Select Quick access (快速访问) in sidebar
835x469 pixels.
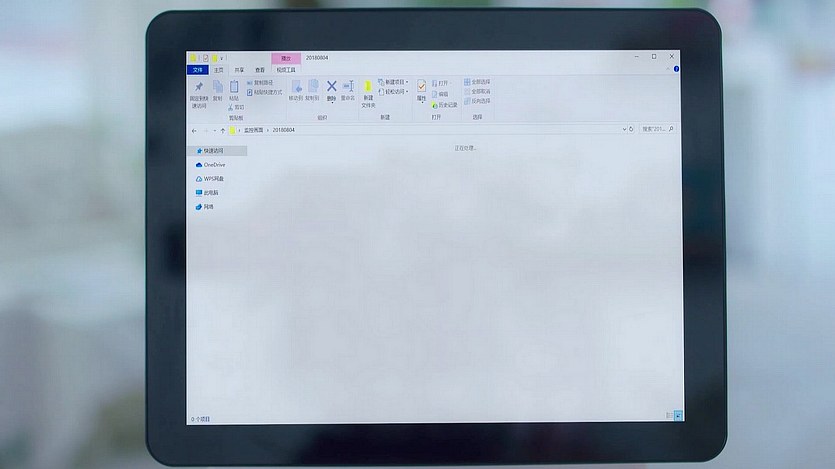pyautogui.click(x=217, y=151)
